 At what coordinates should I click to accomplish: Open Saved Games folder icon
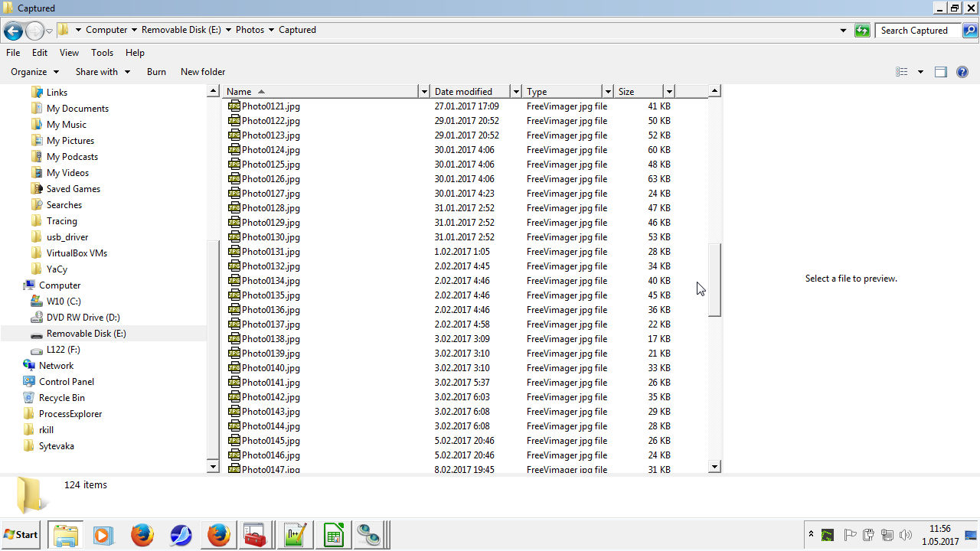[37, 189]
